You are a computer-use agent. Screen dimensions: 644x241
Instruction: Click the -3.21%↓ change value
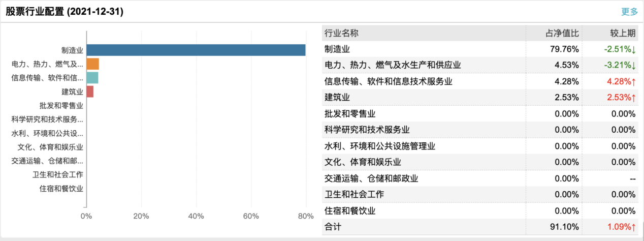tap(620, 65)
